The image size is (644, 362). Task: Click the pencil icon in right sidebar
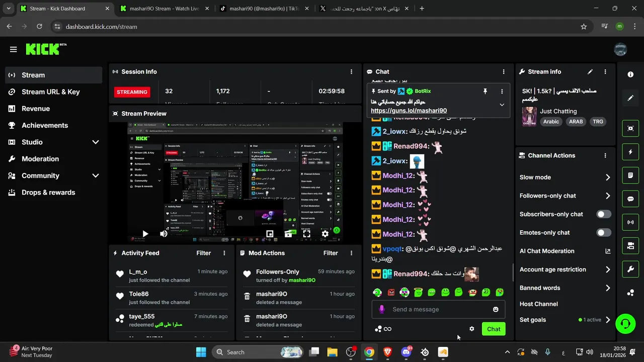[630, 98]
